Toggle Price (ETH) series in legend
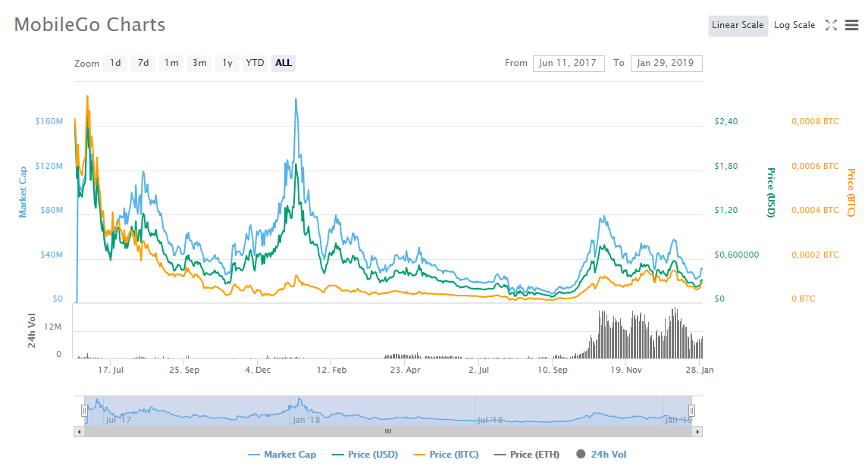Viewport: 868px width, 466px height. click(527, 455)
